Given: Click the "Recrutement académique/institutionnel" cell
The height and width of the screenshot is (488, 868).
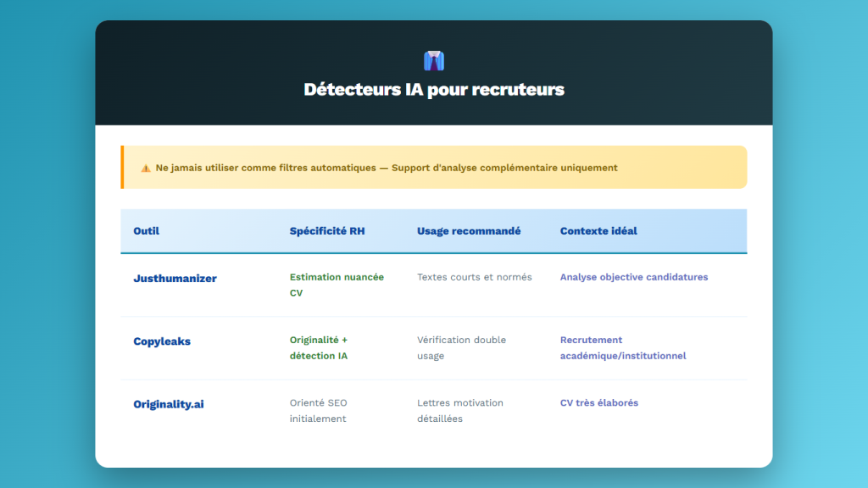Looking at the screenshot, I should [623, 348].
